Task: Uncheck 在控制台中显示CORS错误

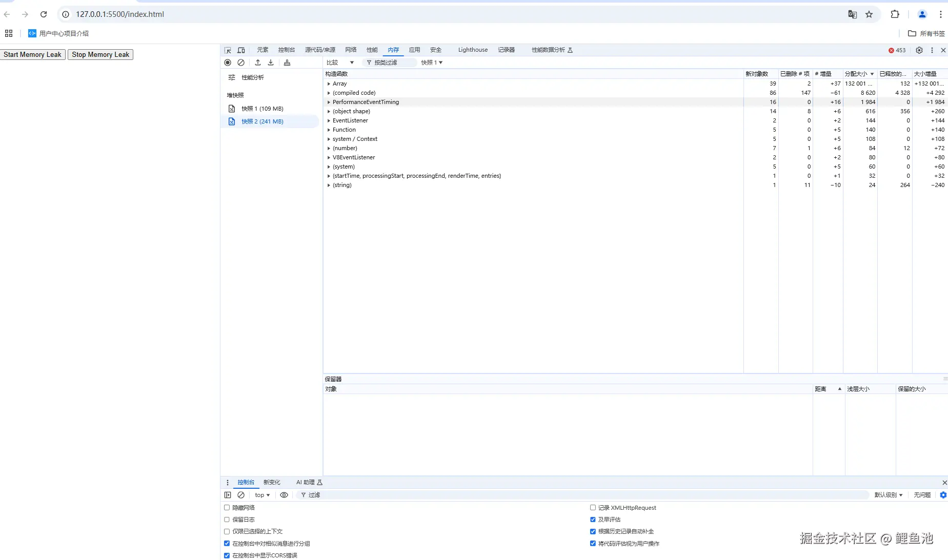Action: point(227,555)
